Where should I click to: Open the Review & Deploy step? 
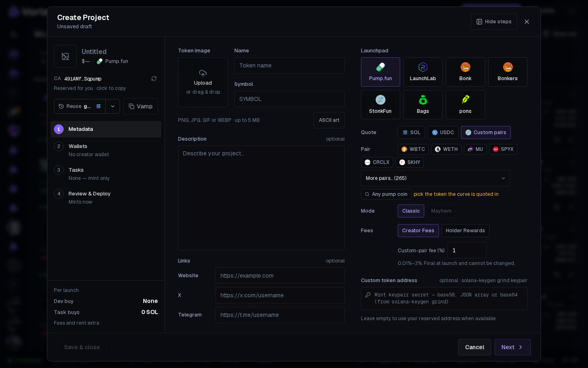click(106, 197)
